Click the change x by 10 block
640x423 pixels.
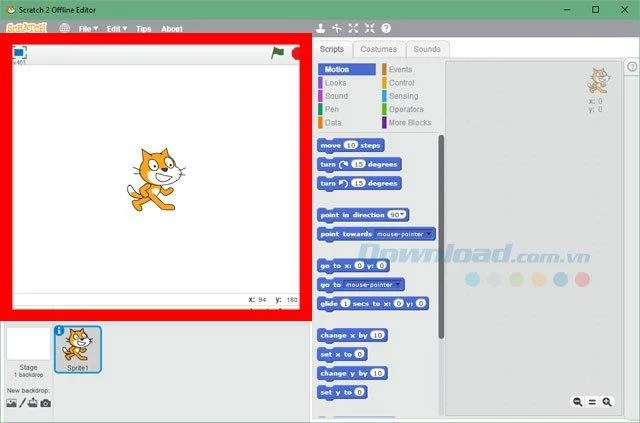click(352, 336)
